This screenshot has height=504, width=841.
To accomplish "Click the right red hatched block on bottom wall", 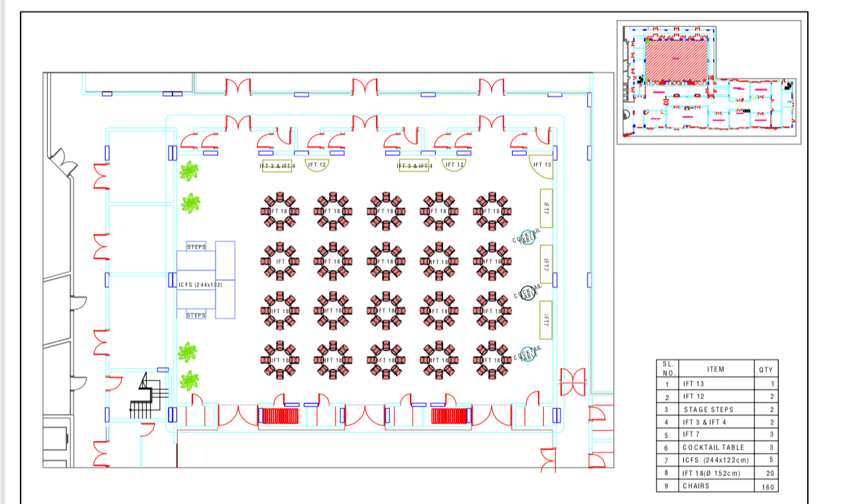I will [451, 416].
